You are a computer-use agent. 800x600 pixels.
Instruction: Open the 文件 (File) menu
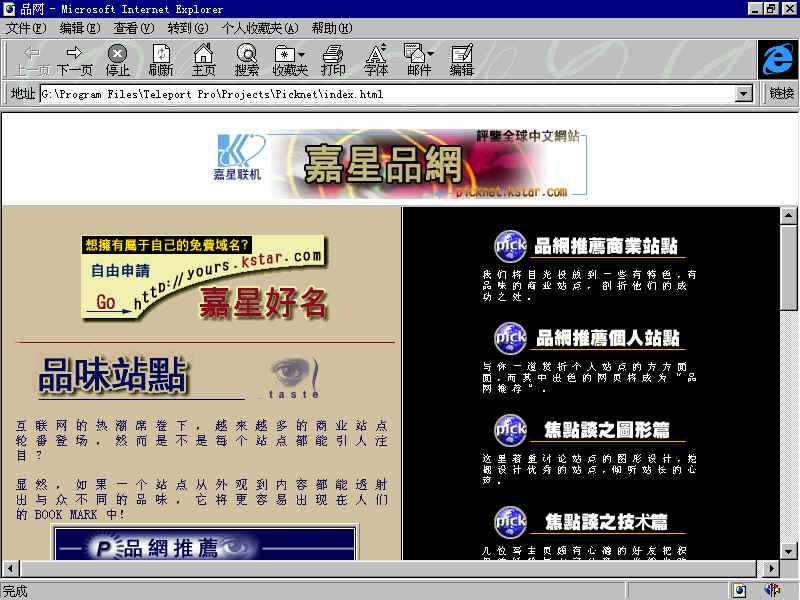[x=22, y=28]
